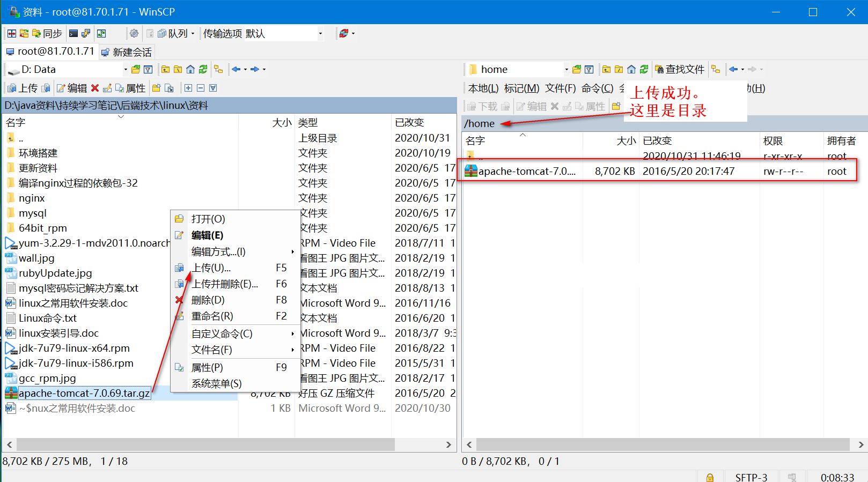Click the compare directories icon
The image size is (868, 482).
(24, 34)
